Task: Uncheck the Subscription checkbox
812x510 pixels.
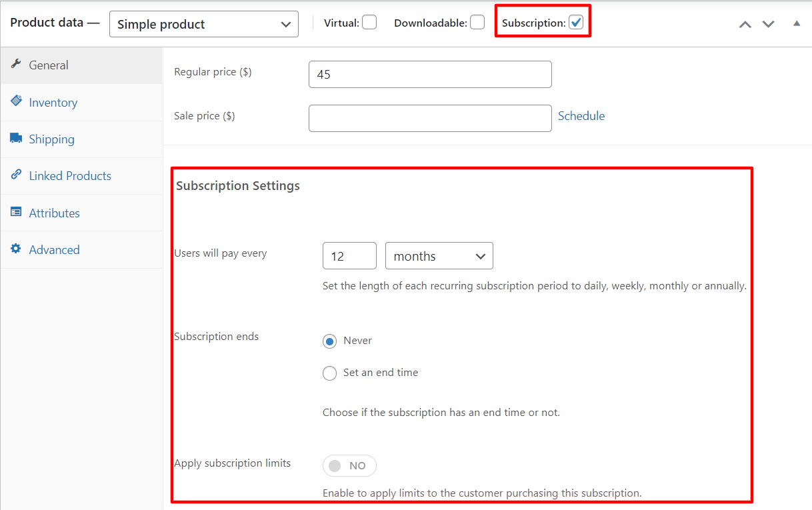Action: coord(576,23)
